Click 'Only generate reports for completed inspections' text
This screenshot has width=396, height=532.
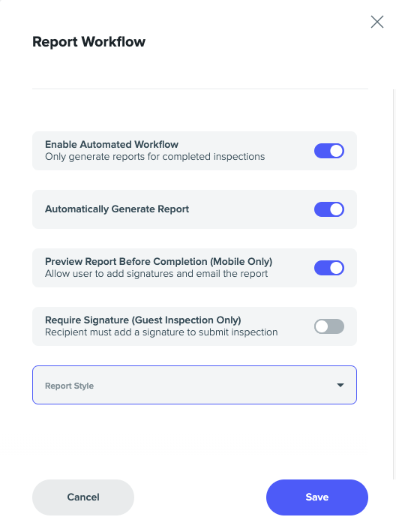(x=155, y=157)
